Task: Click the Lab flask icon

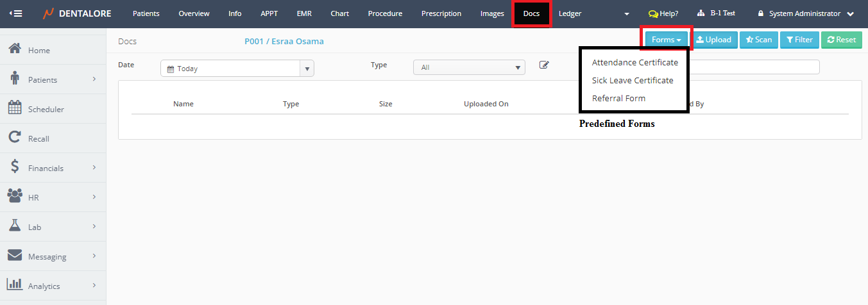Action: click(x=15, y=226)
